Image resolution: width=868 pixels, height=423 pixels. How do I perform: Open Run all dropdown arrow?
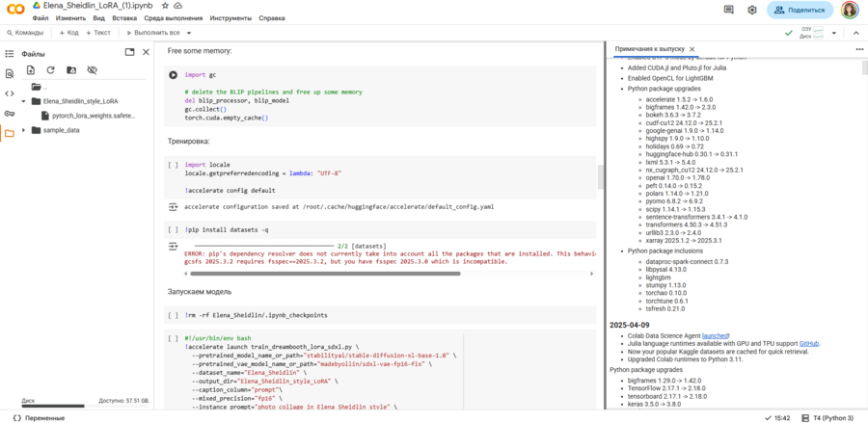tap(189, 33)
